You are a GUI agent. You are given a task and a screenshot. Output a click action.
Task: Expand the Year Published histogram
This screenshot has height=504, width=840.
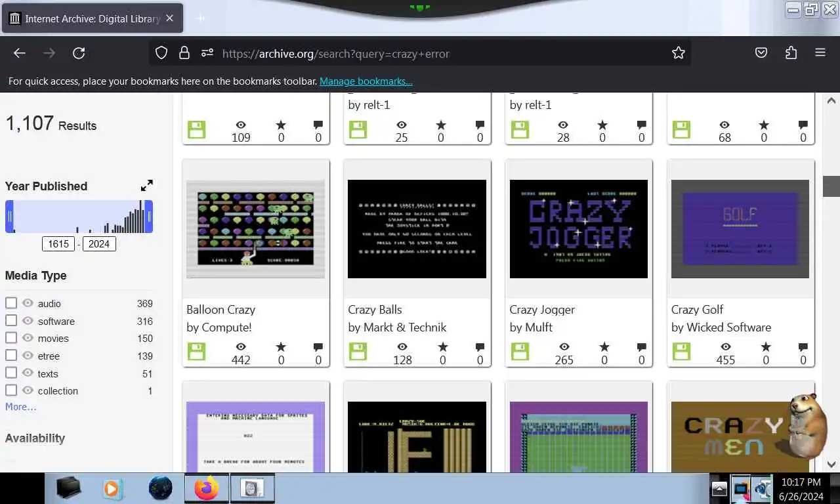(x=147, y=186)
